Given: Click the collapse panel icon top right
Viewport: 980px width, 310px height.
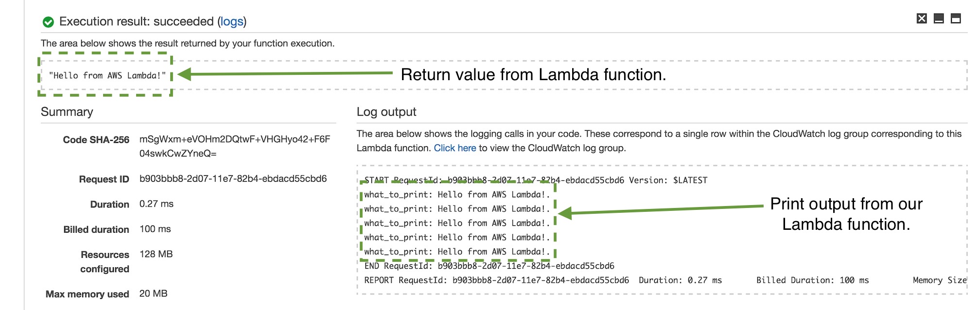Looking at the screenshot, I should click(939, 18).
